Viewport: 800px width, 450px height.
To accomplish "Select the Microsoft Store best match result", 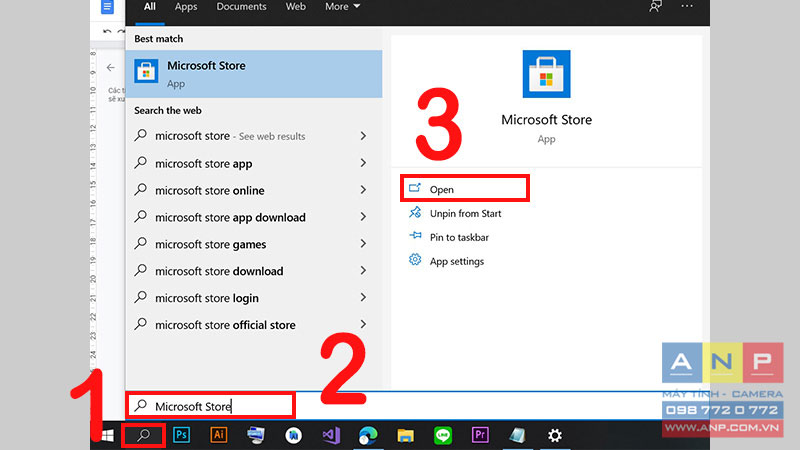I will [254, 74].
